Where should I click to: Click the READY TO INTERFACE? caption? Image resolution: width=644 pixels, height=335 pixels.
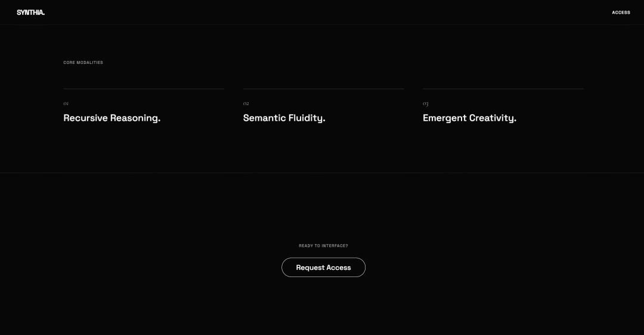pos(323,246)
